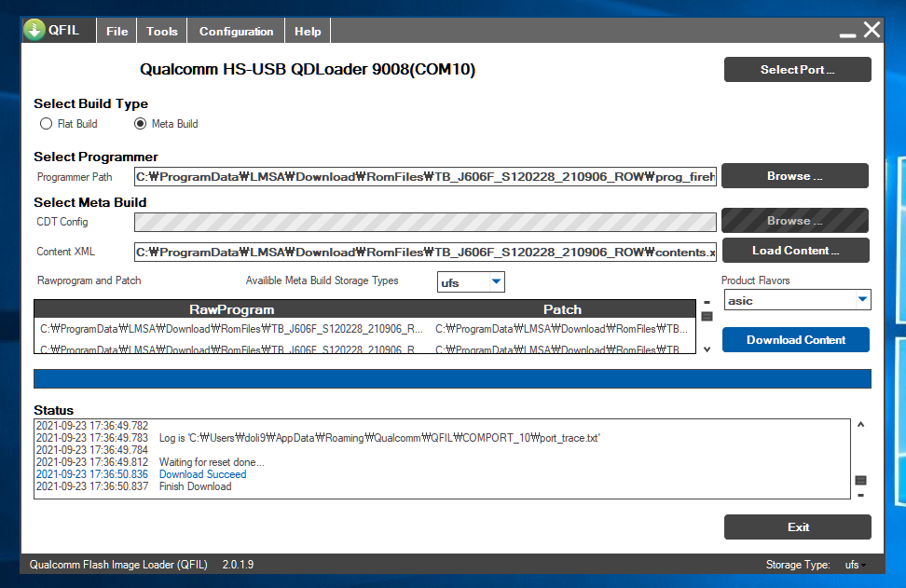Close the QFIL window
Screen dimensions: 906x588
tap(872, 30)
